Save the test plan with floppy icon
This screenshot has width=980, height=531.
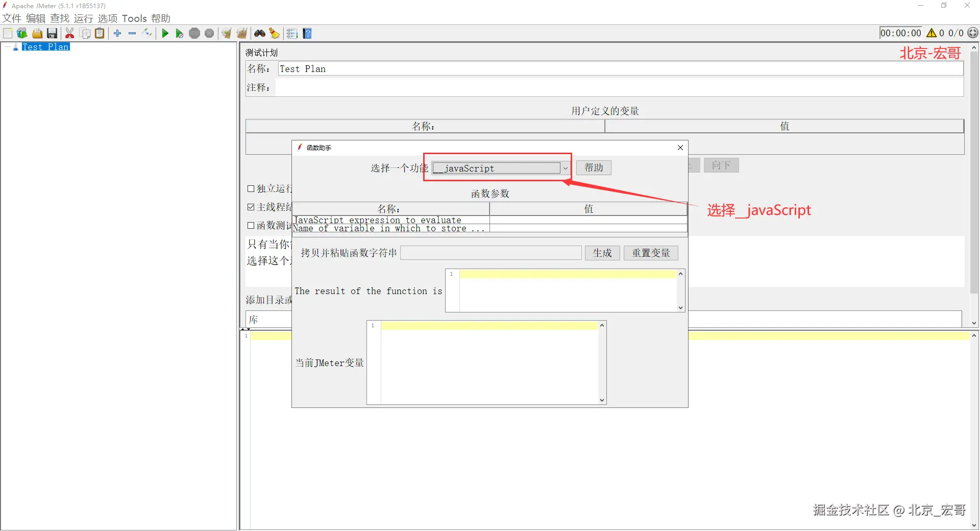(x=52, y=33)
